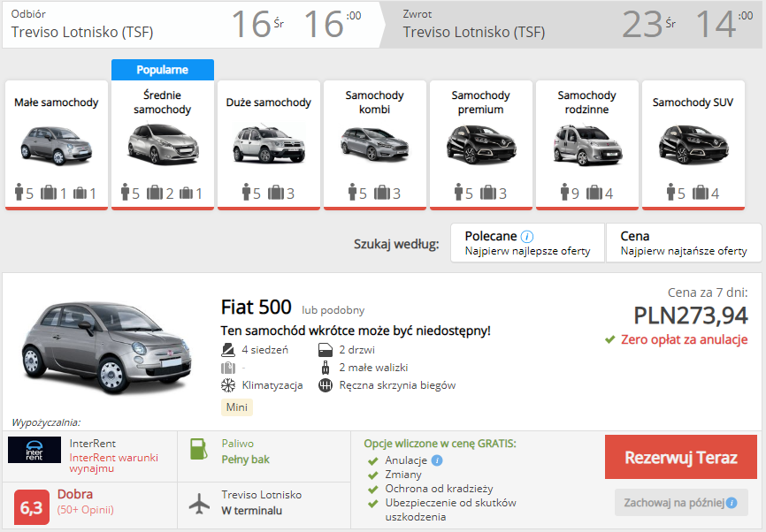The width and height of the screenshot is (766, 532).
Task: Click the snowflake Klimatyzacja icon
Action: [x=228, y=385]
